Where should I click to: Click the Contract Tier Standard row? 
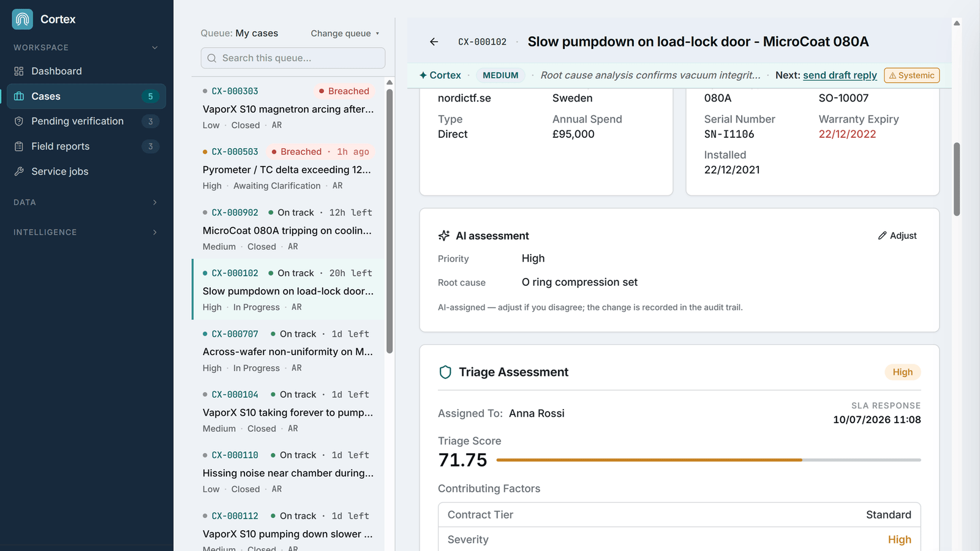(x=679, y=515)
